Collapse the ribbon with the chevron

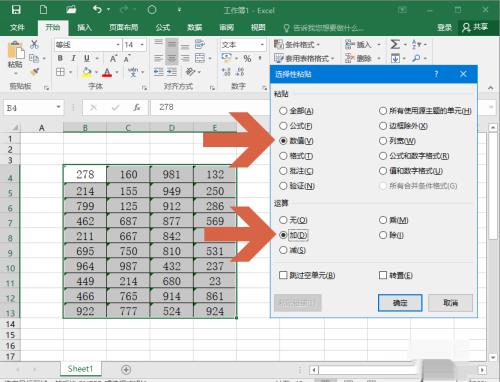coord(490,88)
